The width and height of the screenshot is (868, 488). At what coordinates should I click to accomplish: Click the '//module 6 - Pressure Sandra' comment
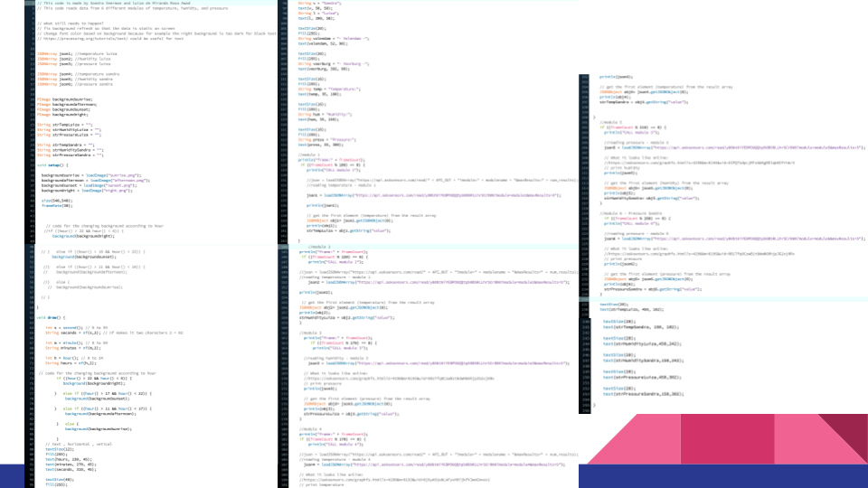point(630,213)
